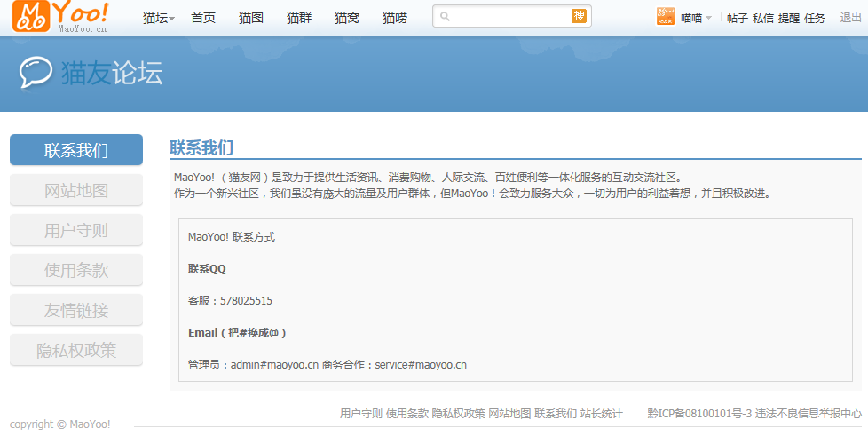Open 黔ICP备08100101号-3 link
The height and width of the screenshot is (436, 868).
tap(699, 413)
